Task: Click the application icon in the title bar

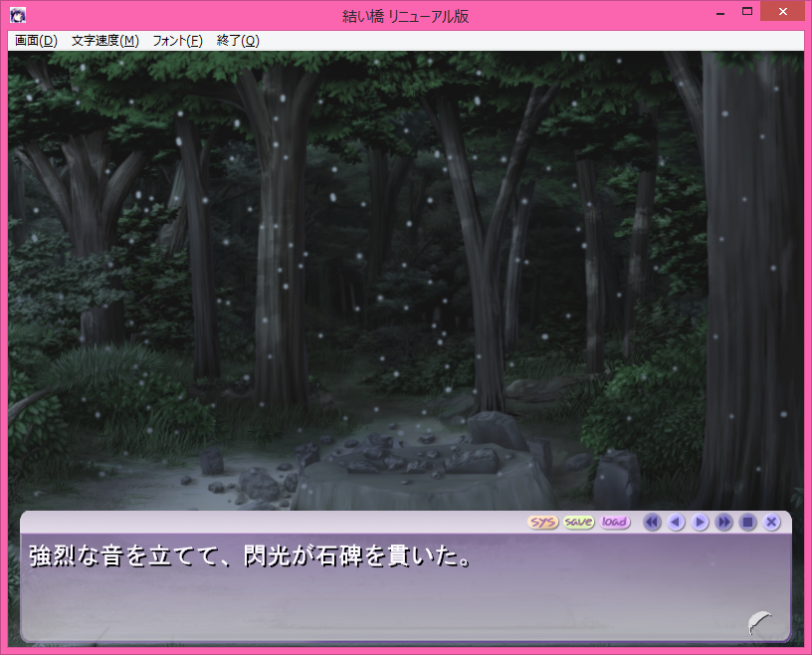Action: pos(18,15)
